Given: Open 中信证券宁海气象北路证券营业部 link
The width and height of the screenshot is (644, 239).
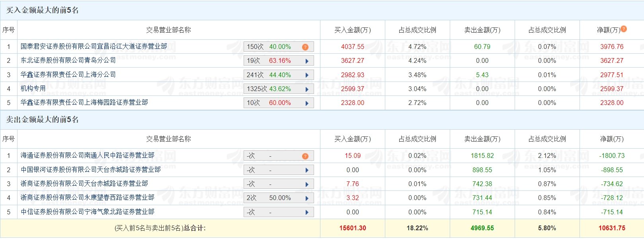Looking at the screenshot, I should tap(87, 212).
